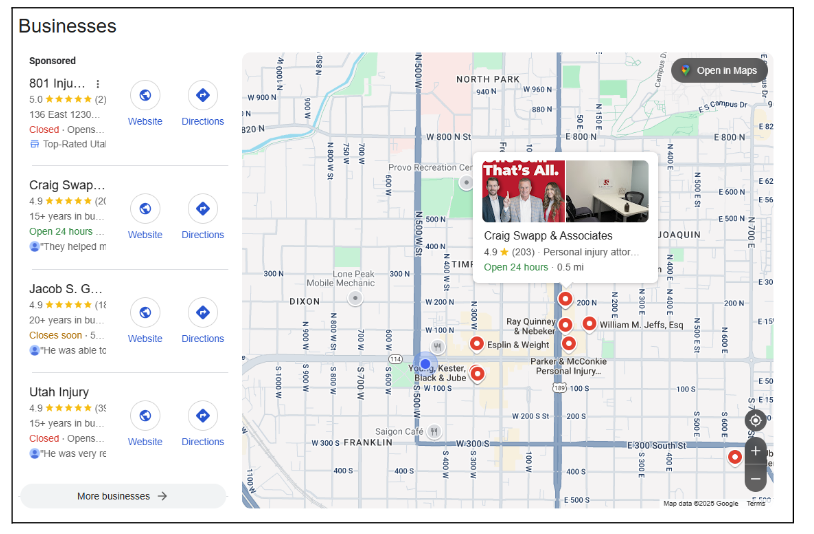This screenshot has height=534, width=814.
Task: Zoom in on the map
Action: tap(755, 451)
